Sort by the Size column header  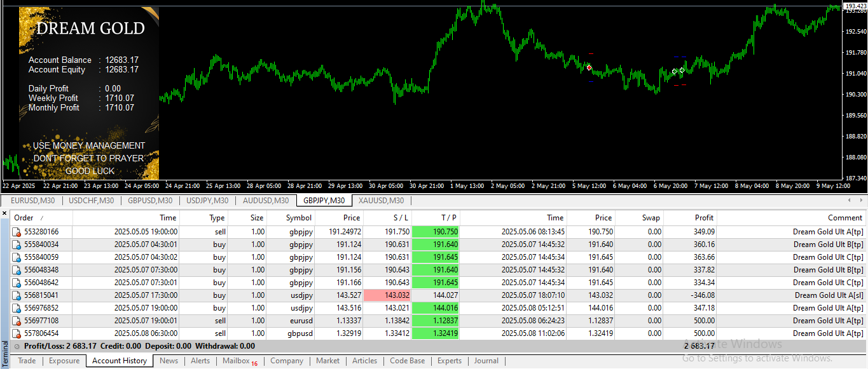[x=247, y=218]
